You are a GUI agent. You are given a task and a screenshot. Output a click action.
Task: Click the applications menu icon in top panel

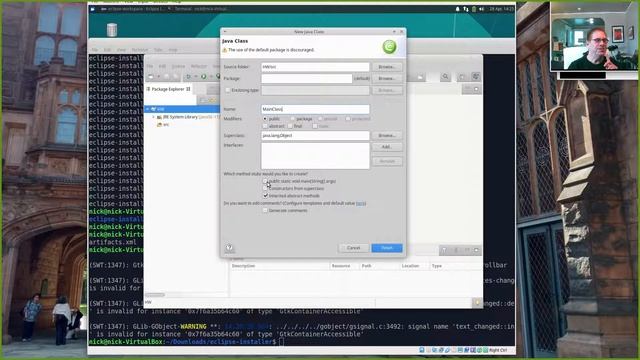[x=93, y=9]
